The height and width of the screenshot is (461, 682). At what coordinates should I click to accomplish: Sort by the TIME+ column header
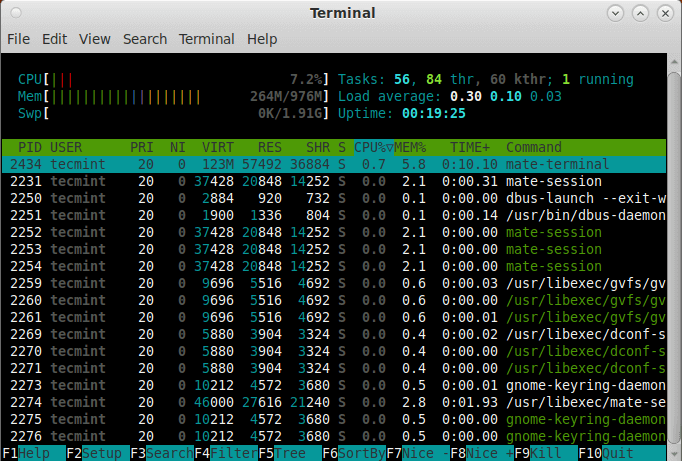(470, 147)
